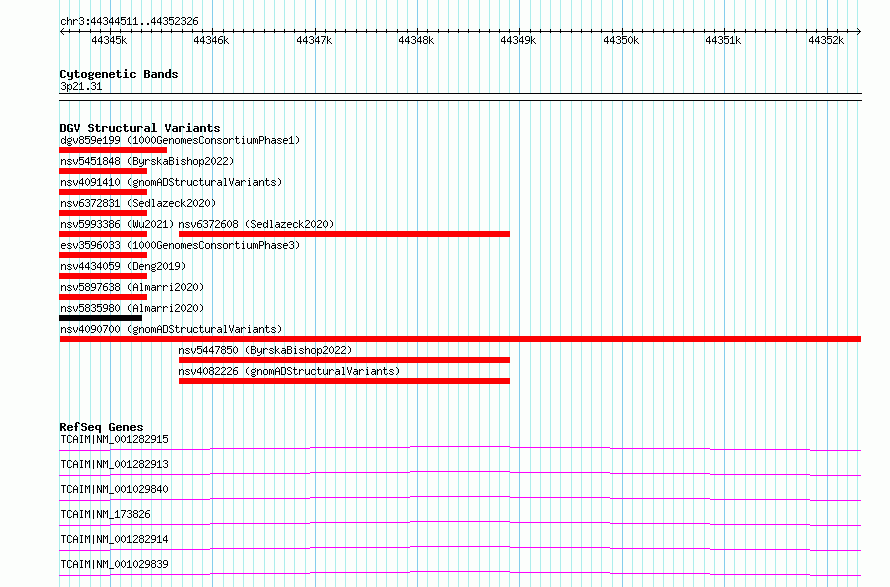This screenshot has height=587, width=890.
Task: Click the RefSeq Genes track title
Action: (101, 427)
